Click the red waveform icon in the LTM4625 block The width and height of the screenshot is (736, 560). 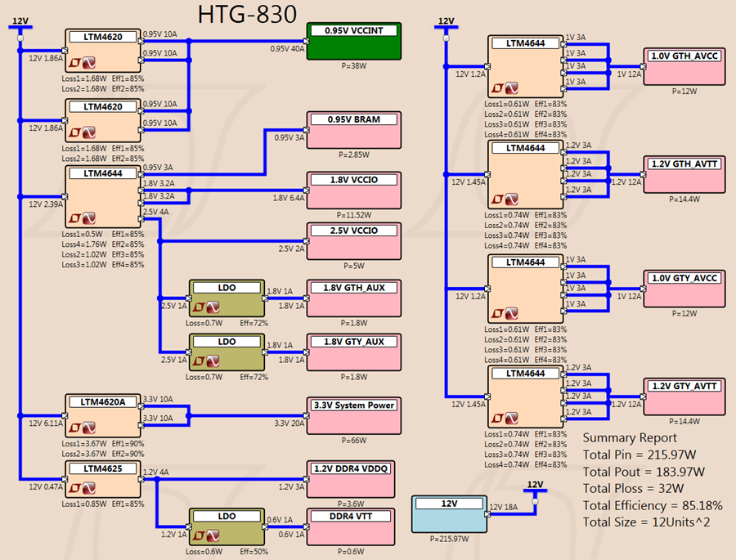tap(88, 489)
